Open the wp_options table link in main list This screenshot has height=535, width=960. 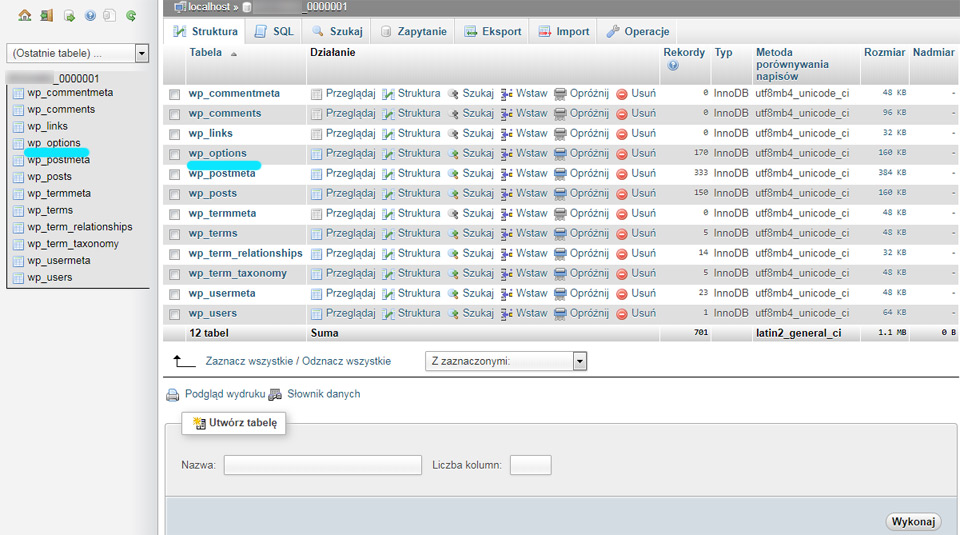(x=218, y=153)
